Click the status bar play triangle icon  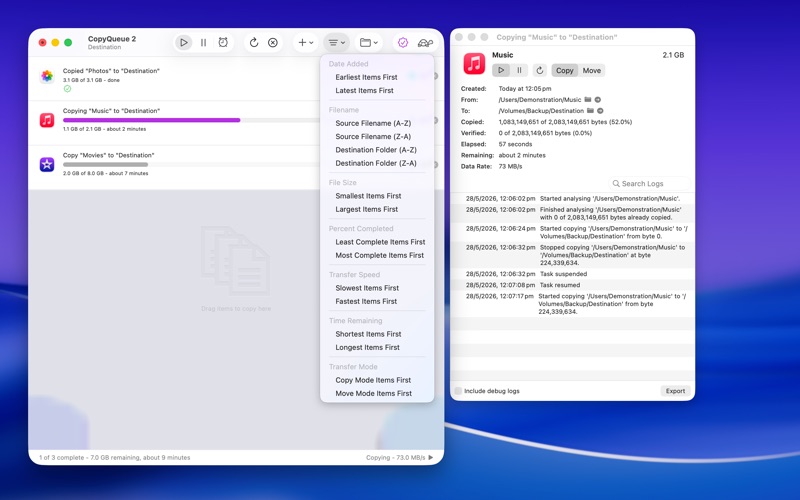click(431, 458)
